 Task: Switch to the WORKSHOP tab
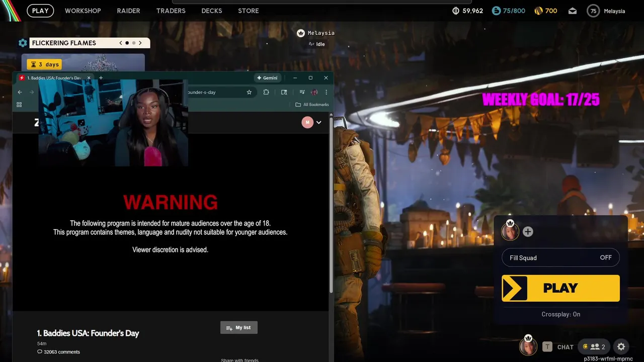[x=83, y=11]
